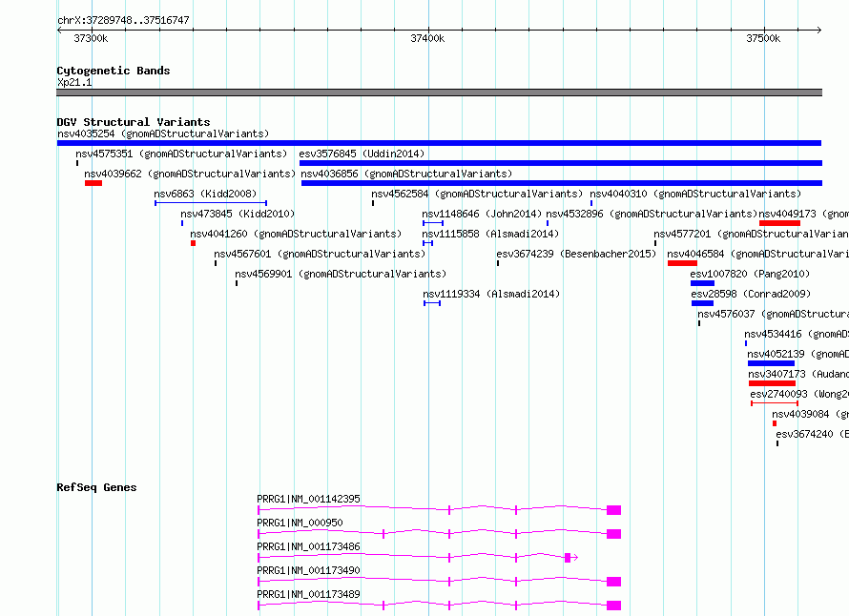Select the esv3576845 (Uddin2014) variant label
Screen dimensions: 849x616
362,154
